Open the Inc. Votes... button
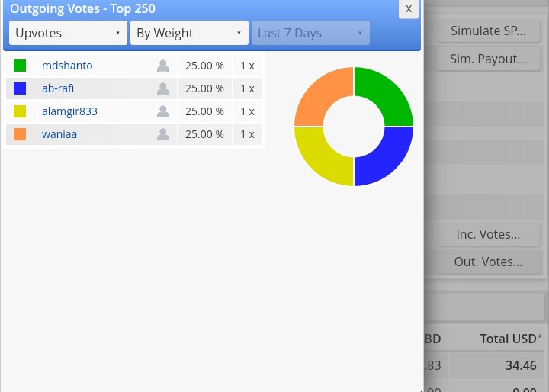549x392 pixels. 488,234
